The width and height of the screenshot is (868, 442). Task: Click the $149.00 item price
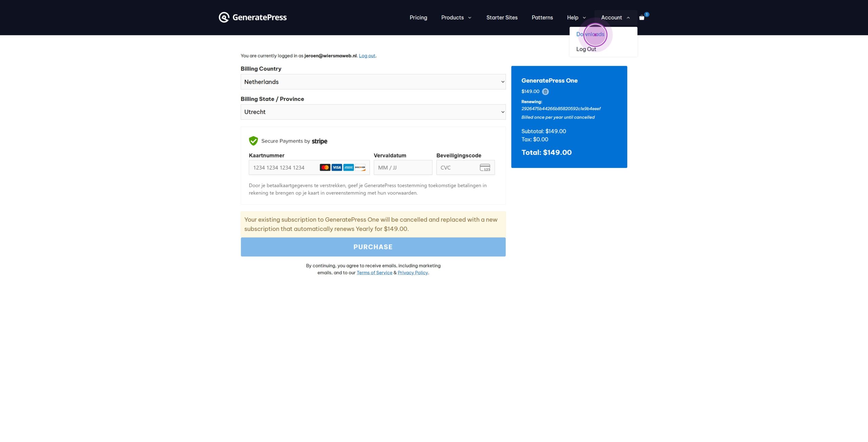point(530,91)
